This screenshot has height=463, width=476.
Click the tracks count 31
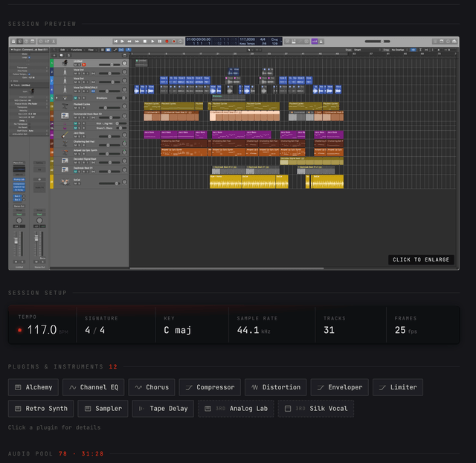[x=329, y=330]
